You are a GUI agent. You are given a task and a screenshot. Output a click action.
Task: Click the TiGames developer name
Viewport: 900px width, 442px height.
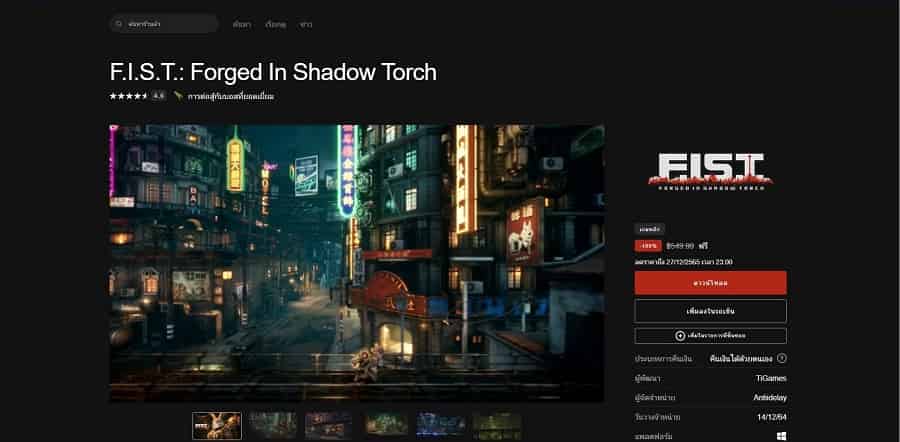771,378
